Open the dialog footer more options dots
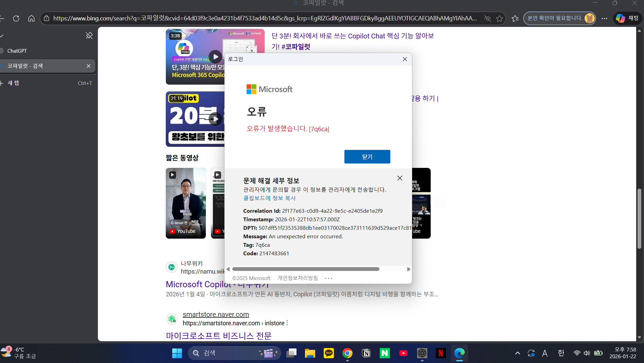Viewport: 644px width, 363px height. [x=328, y=278]
